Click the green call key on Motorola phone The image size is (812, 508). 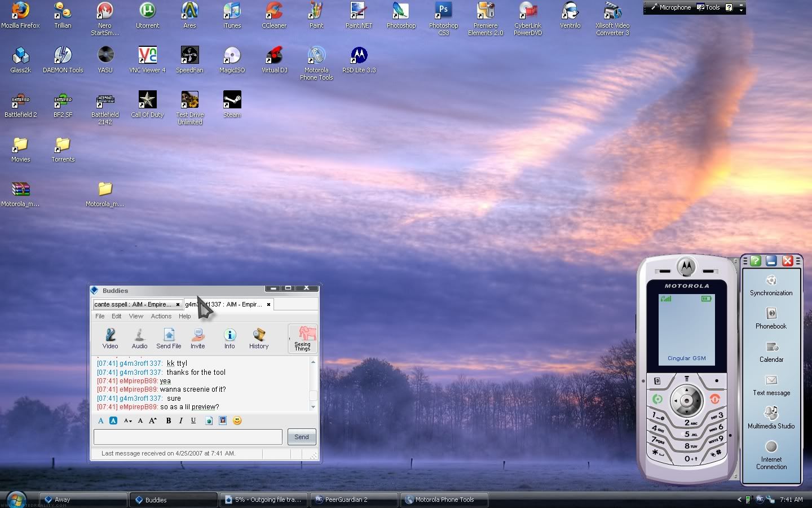(x=657, y=399)
